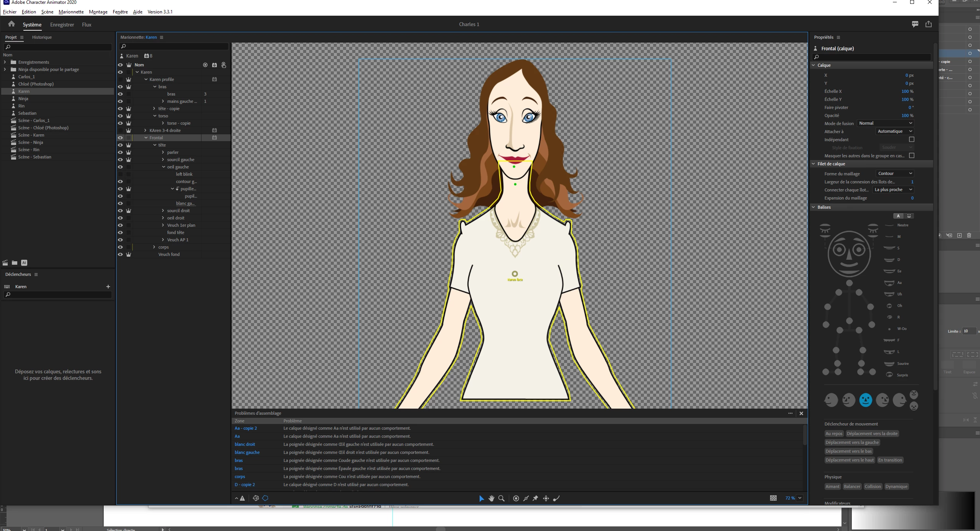Hide the Frontal layer eye icon
The width and height of the screenshot is (980, 531).
[x=120, y=138]
